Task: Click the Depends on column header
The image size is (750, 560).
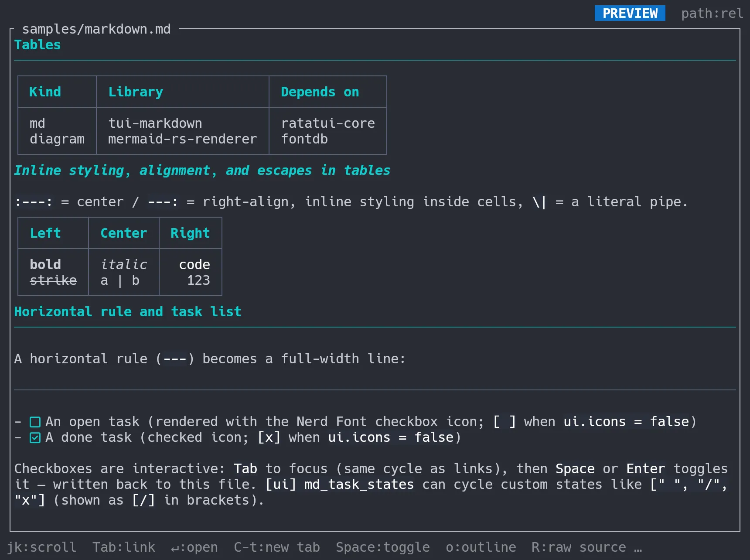Action: point(320,92)
